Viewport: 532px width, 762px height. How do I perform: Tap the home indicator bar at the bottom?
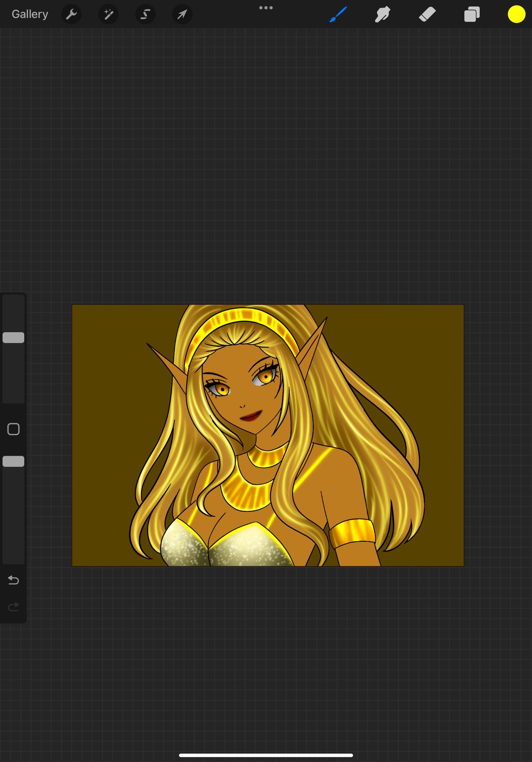tap(266, 755)
